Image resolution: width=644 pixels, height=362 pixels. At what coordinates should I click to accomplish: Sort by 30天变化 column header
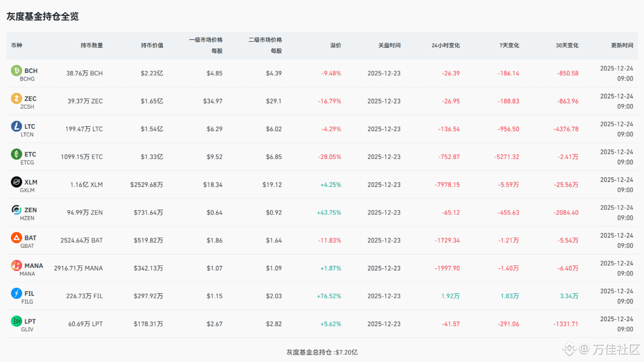click(x=567, y=45)
